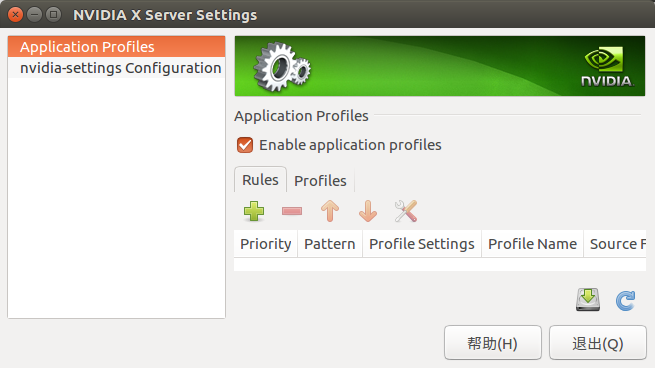Sort by the Pattern column header

(330, 244)
